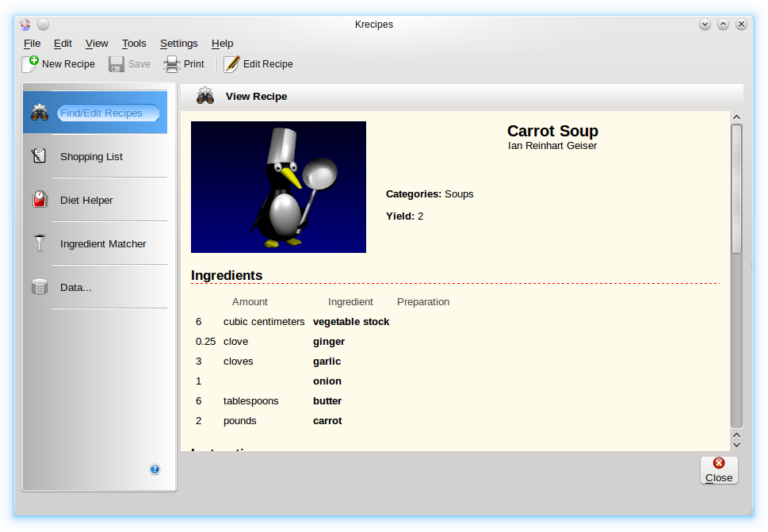The height and width of the screenshot is (532, 768).
Task: Click the Find/Edit Recipes binoculars icon
Action: coord(40,113)
